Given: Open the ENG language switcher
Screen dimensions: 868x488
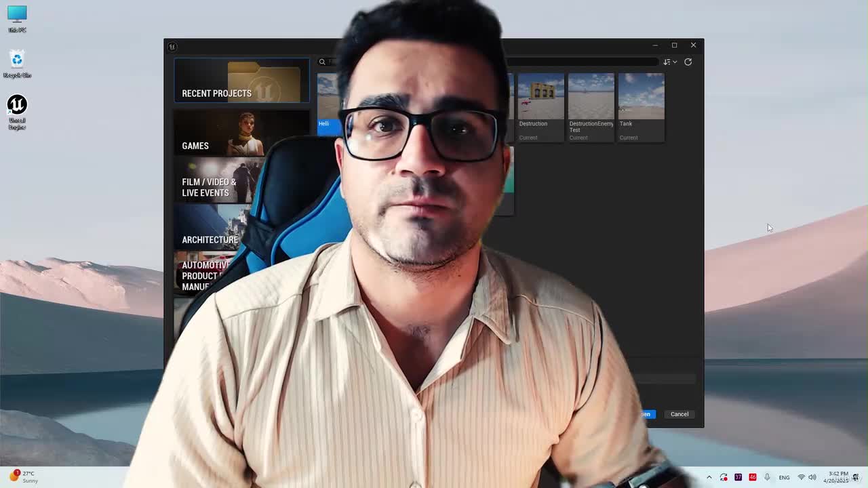Looking at the screenshot, I should 784,477.
